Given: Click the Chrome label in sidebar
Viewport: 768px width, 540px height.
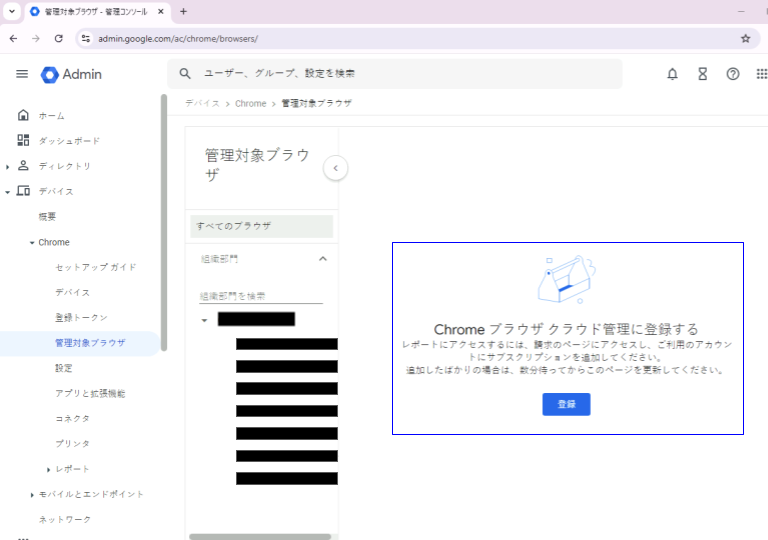Looking at the screenshot, I should click(54, 242).
